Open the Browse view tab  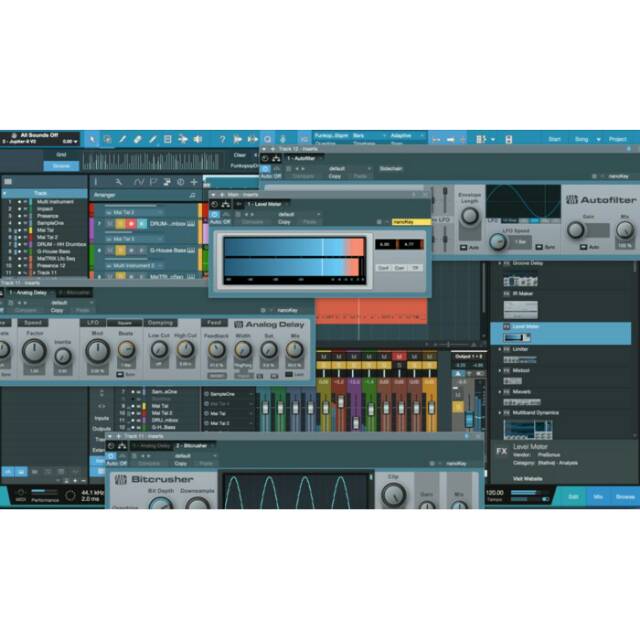(x=625, y=497)
